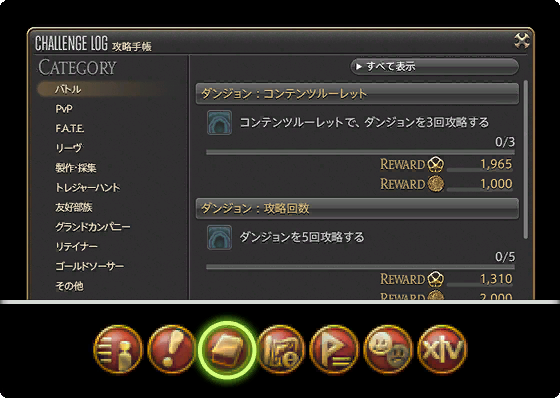Click dungeon icon beside ダンジョンを5回攻略する
Viewport: 560px width, 400px height.
point(219,237)
